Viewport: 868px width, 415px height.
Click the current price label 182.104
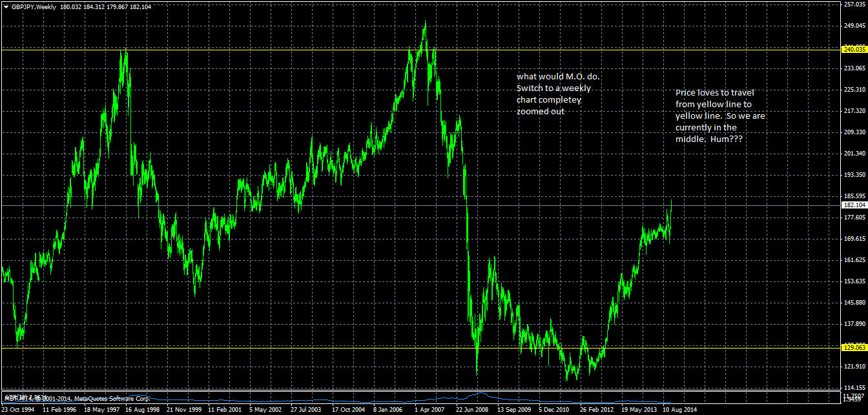(x=854, y=205)
